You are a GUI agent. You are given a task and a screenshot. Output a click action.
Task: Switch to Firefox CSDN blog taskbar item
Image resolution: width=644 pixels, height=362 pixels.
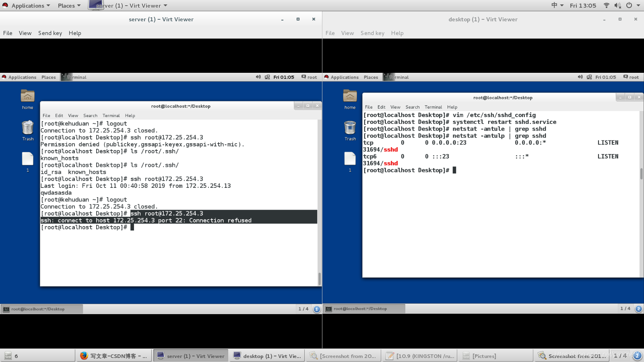[x=114, y=356]
